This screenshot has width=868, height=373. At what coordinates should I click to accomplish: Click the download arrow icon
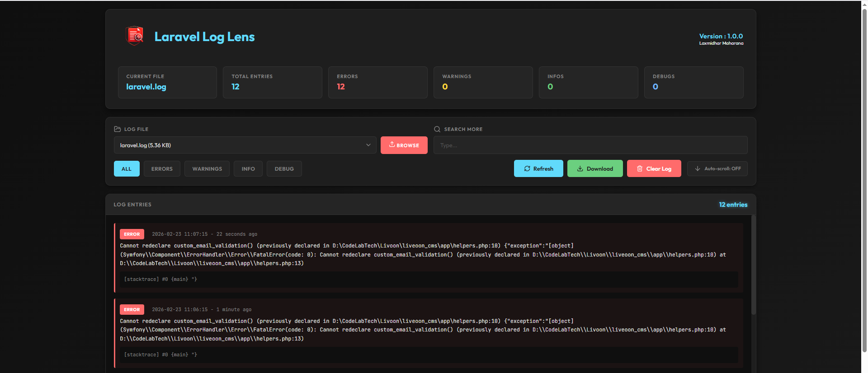pyautogui.click(x=580, y=168)
